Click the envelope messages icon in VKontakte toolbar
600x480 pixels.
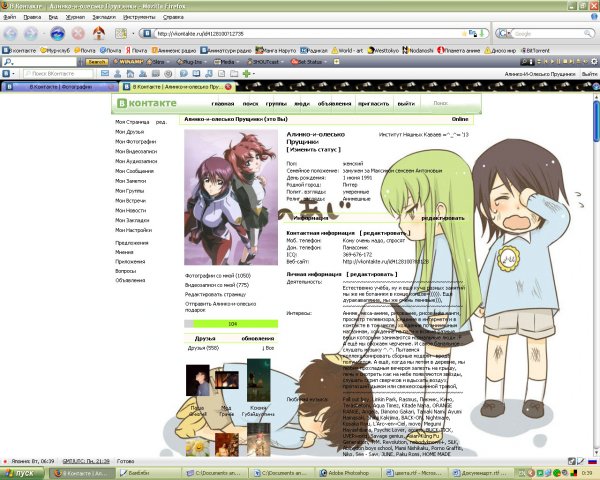105,73
